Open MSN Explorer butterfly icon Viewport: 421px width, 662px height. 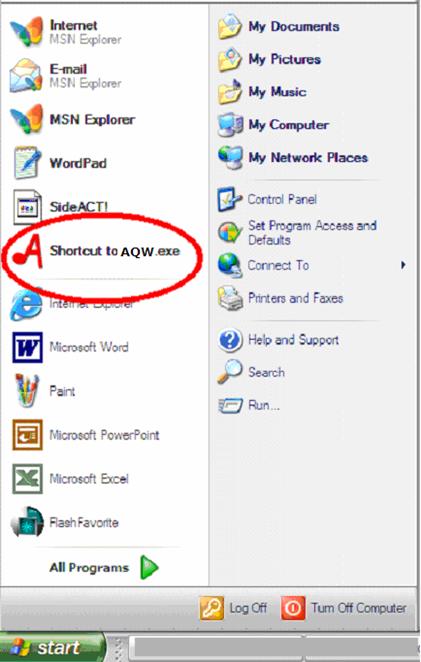26,119
